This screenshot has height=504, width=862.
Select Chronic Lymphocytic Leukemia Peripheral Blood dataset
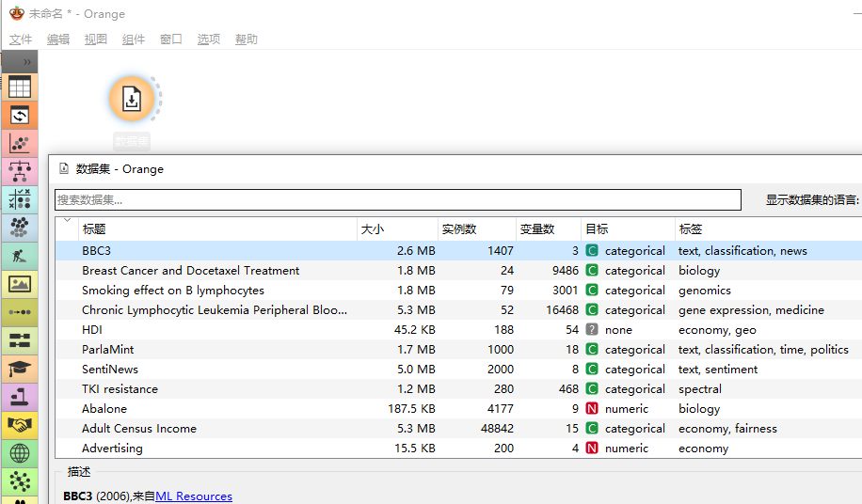click(x=458, y=310)
